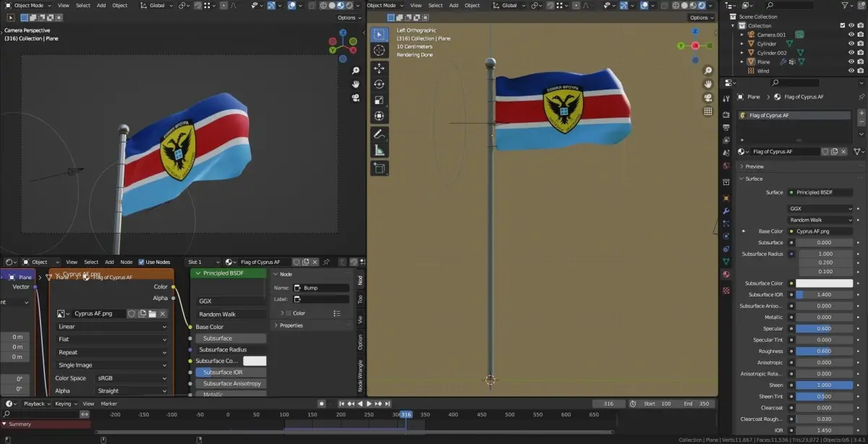Select the Annotate tool in right viewport
The height and width of the screenshot is (444, 868).
380,135
